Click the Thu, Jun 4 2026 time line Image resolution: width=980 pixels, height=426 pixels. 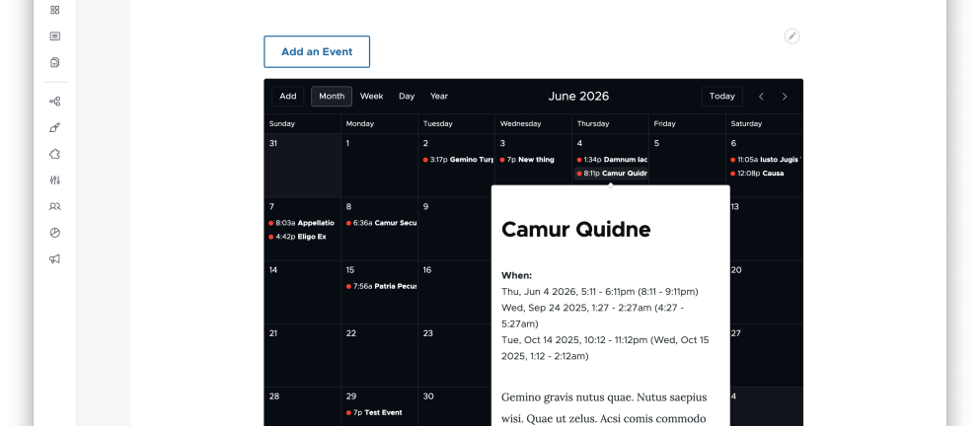click(x=600, y=292)
